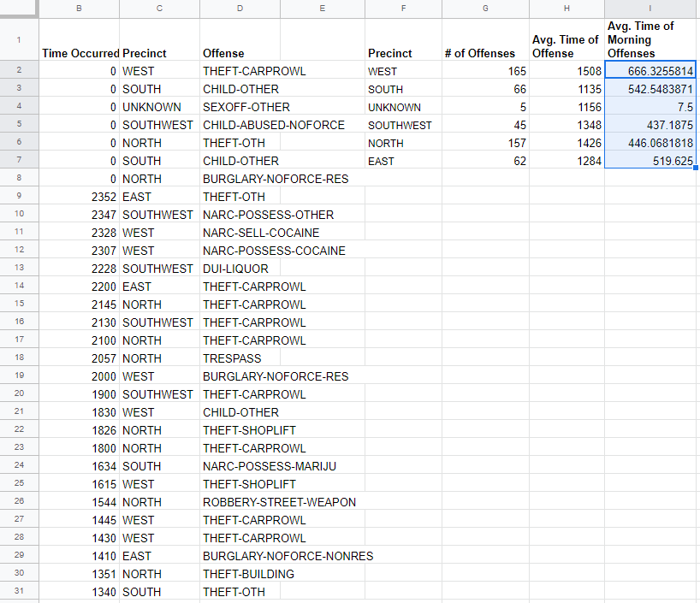Click the 'Avg. Time of Offense' header cell

[x=567, y=39]
